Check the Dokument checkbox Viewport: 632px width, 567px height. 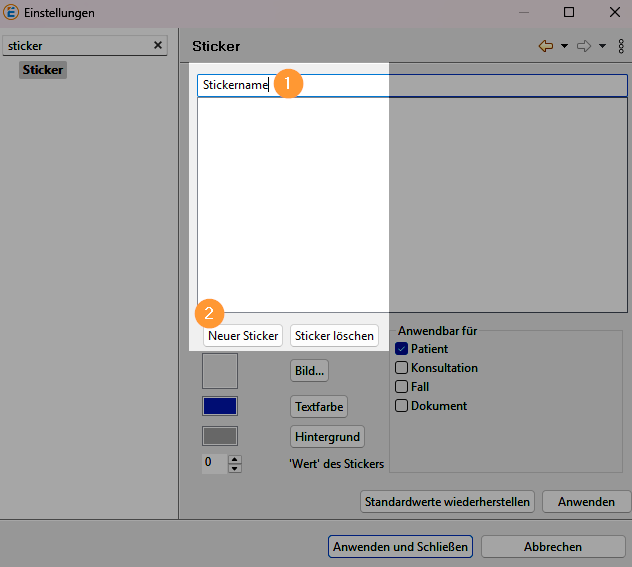click(x=402, y=406)
